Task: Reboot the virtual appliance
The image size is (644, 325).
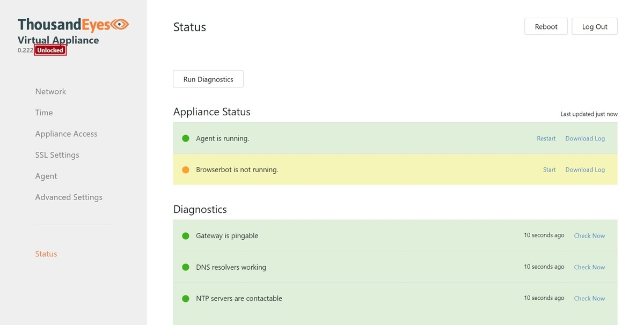Action: 546,26
